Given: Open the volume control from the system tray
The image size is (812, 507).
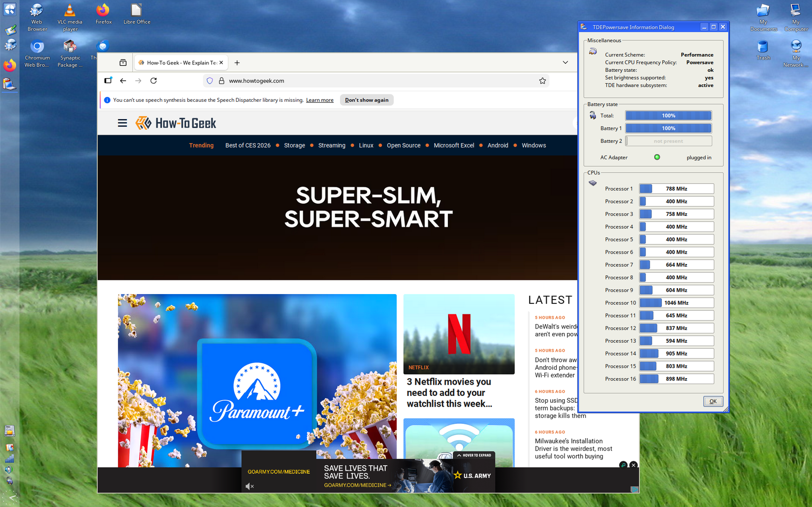Looking at the screenshot, I should [x=9, y=469].
